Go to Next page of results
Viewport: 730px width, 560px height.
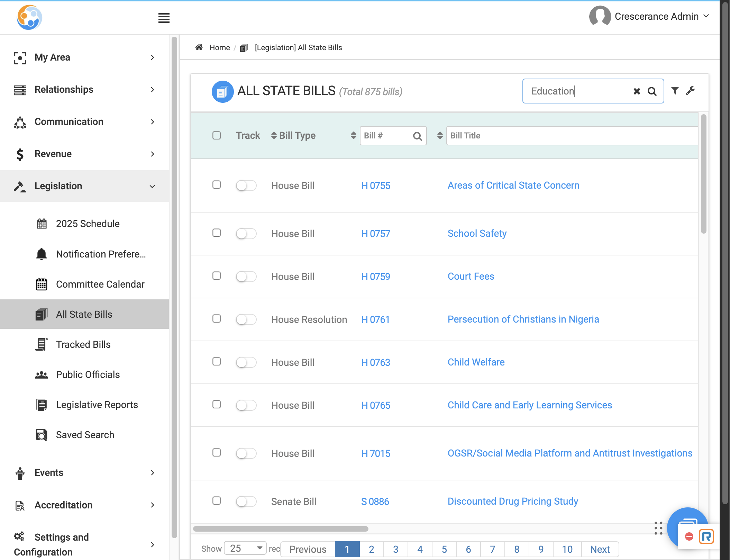tap(600, 549)
